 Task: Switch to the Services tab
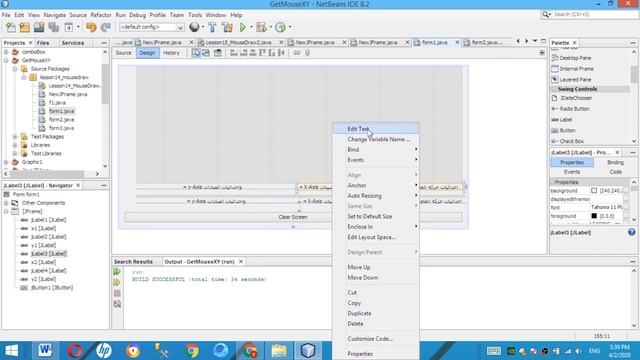click(x=73, y=42)
